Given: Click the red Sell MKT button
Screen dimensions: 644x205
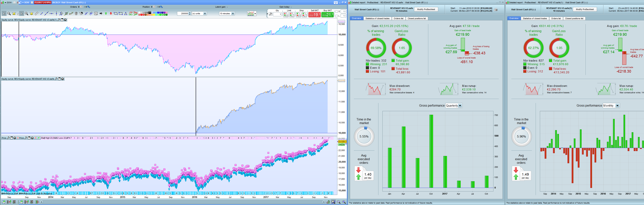Looking at the screenshot, I should click(x=314, y=15).
